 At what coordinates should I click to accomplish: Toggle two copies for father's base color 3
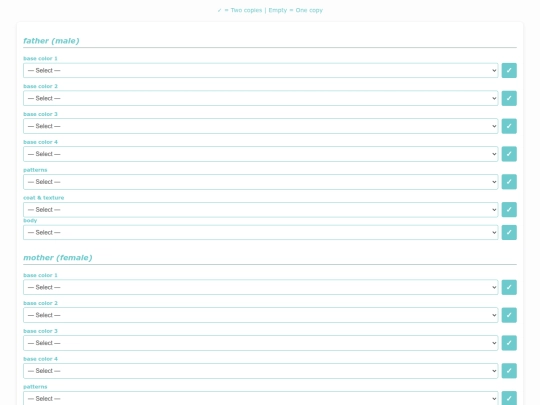click(x=509, y=126)
